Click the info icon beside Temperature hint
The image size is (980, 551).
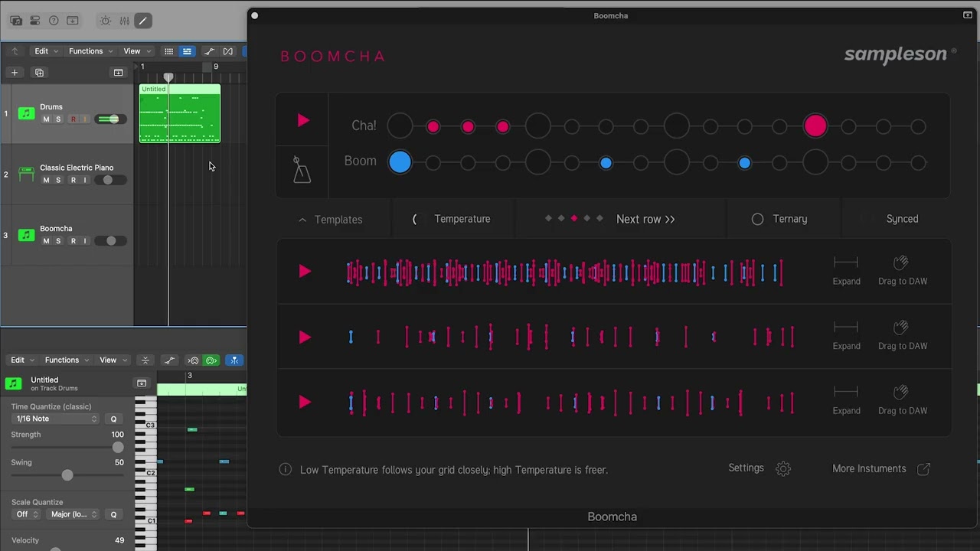(x=286, y=469)
